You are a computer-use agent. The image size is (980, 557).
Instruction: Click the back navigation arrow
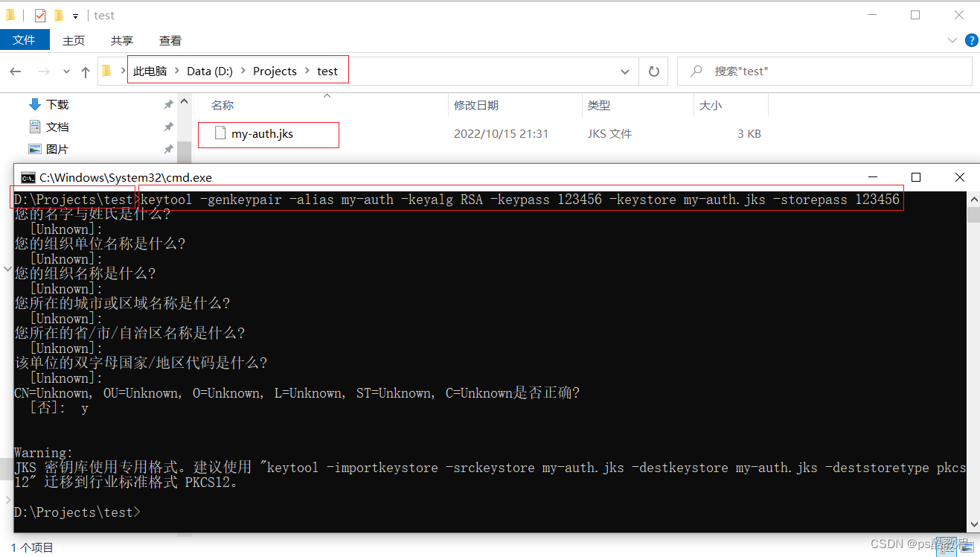(x=16, y=71)
